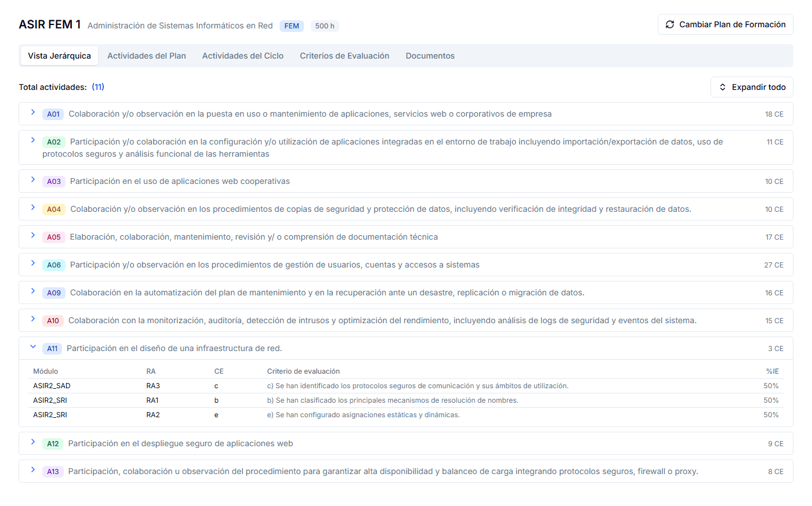Click the RA2 cell in the table

pyautogui.click(x=153, y=415)
